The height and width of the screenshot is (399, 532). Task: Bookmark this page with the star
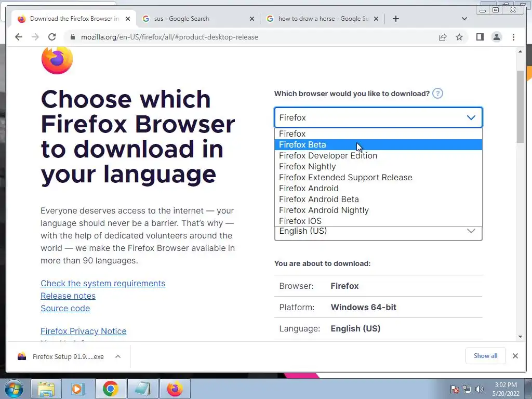pyautogui.click(x=459, y=37)
